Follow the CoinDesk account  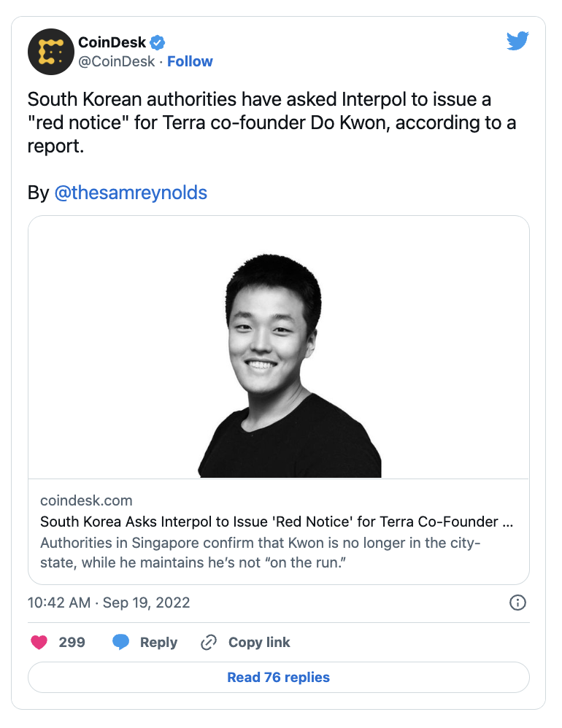tap(190, 62)
